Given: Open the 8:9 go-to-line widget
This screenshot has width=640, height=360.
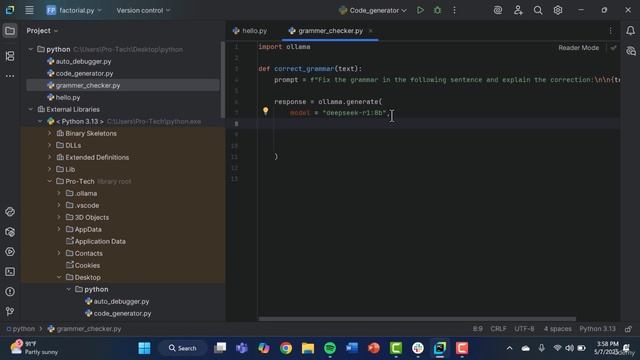Looking at the screenshot, I should [478, 329].
